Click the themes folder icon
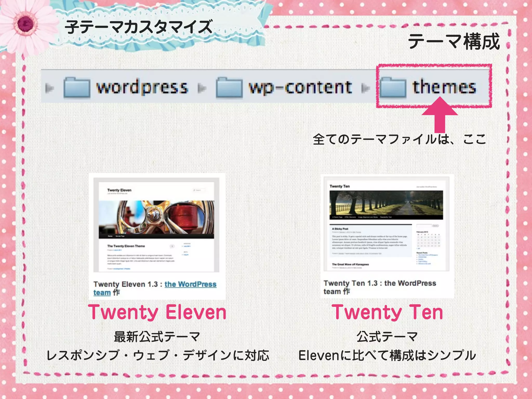Image resolution: width=532 pixels, height=399 pixels. coord(393,87)
